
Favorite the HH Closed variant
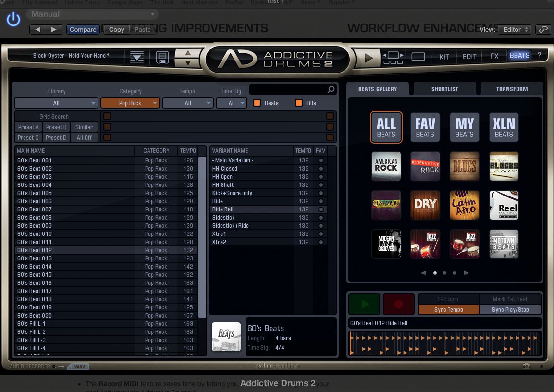point(321,169)
